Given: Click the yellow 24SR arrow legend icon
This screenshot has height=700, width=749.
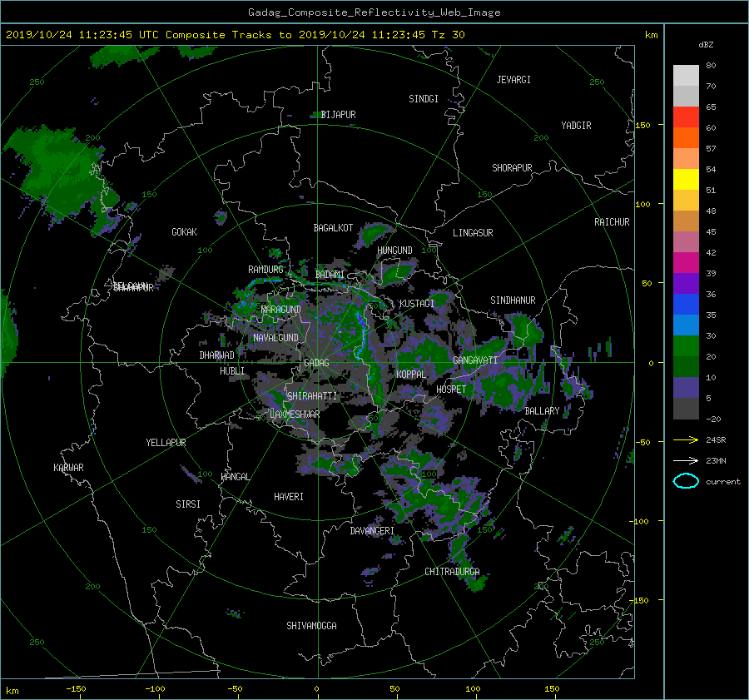Looking at the screenshot, I should pyautogui.click(x=686, y=439).
